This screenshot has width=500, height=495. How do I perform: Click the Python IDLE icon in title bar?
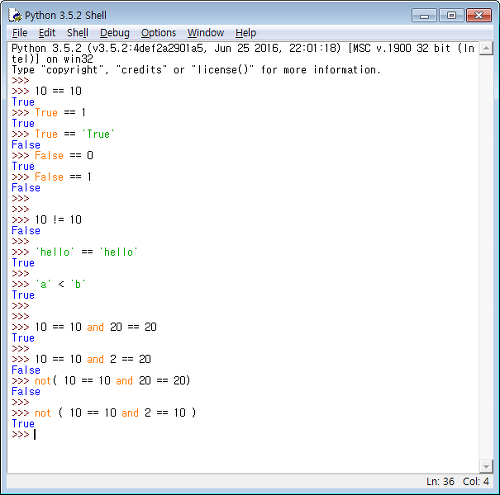[16, 15]
